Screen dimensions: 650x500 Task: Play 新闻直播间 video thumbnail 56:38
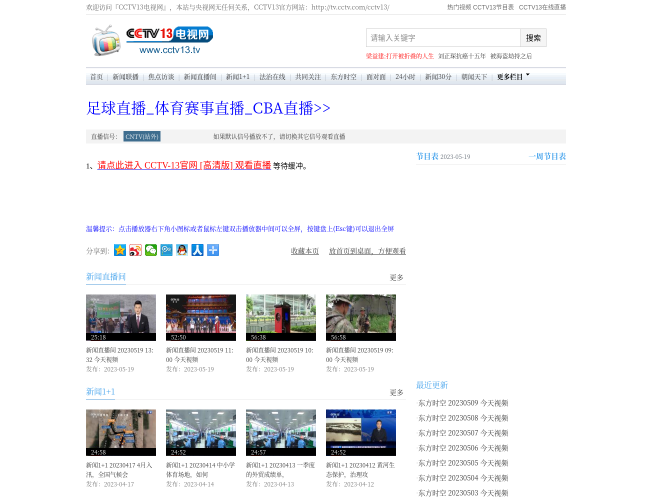(x=281, y=318)
